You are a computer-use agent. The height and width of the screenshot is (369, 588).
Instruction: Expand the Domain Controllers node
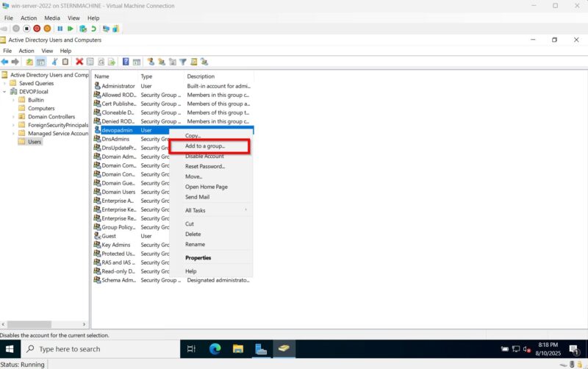[x=13, y=117]
